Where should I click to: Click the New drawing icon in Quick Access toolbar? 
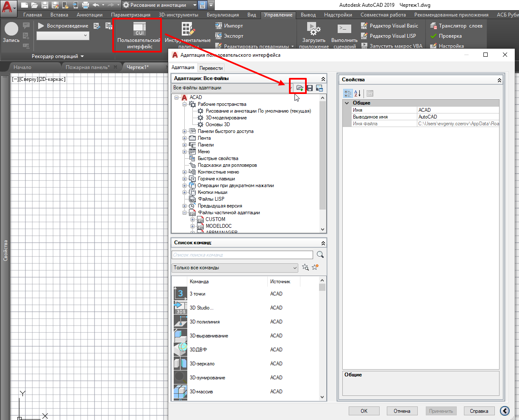[x=25, y=5]
